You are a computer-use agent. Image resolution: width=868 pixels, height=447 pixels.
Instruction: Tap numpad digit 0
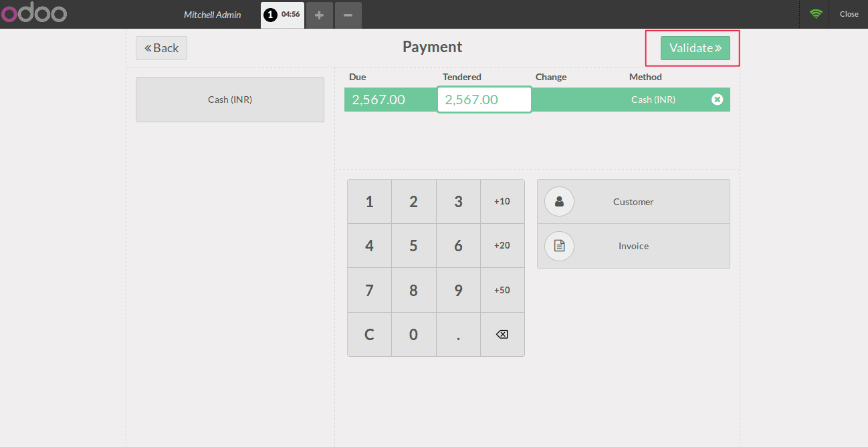click(413, 334)
